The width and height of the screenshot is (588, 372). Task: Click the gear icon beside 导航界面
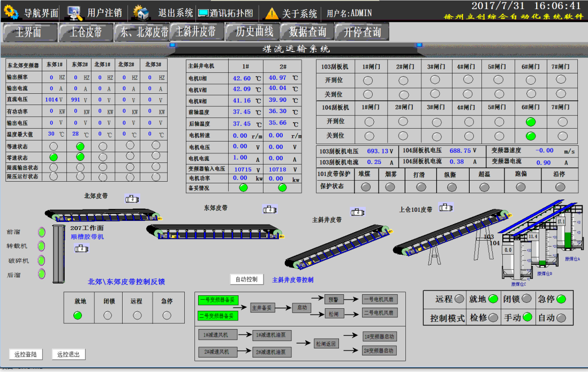click(11, 13)
